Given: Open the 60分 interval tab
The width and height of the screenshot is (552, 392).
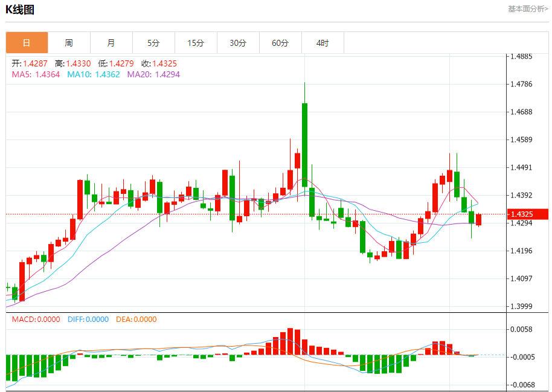Looking at the screenshot, I should 280,43.
